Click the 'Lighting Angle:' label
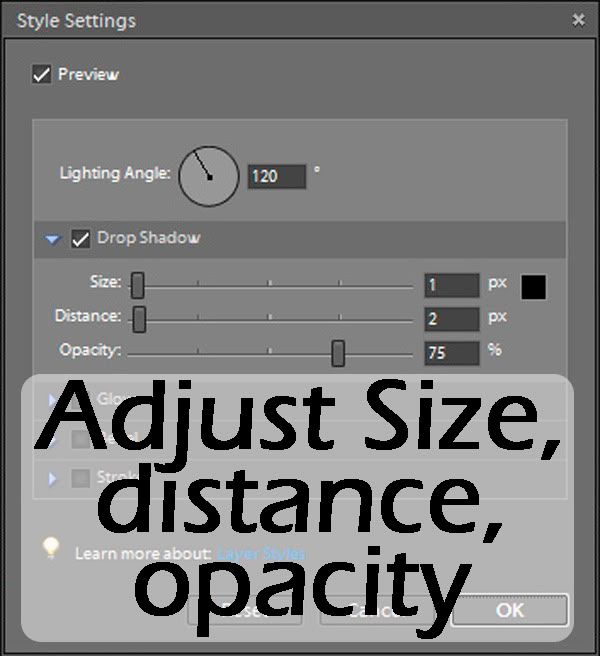This screenshot has height=656, width=600. pyautogui.click(x=115, y=174)
